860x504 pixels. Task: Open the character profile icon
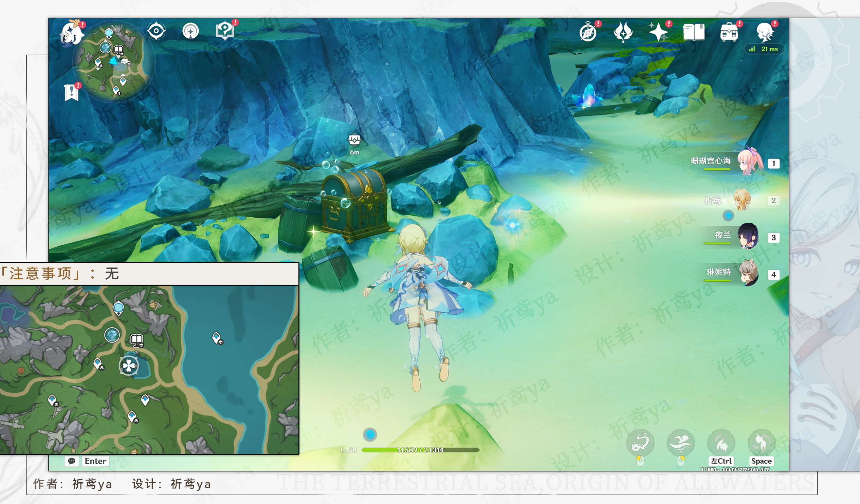click(765, 32)
